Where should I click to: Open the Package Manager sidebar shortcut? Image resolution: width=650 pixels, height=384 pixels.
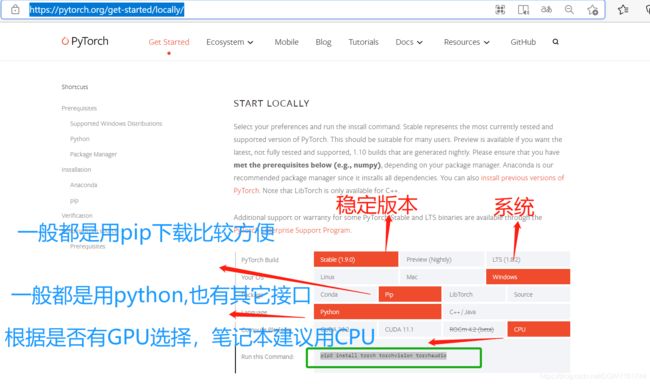pyautogui.click(x=93, y=154)
